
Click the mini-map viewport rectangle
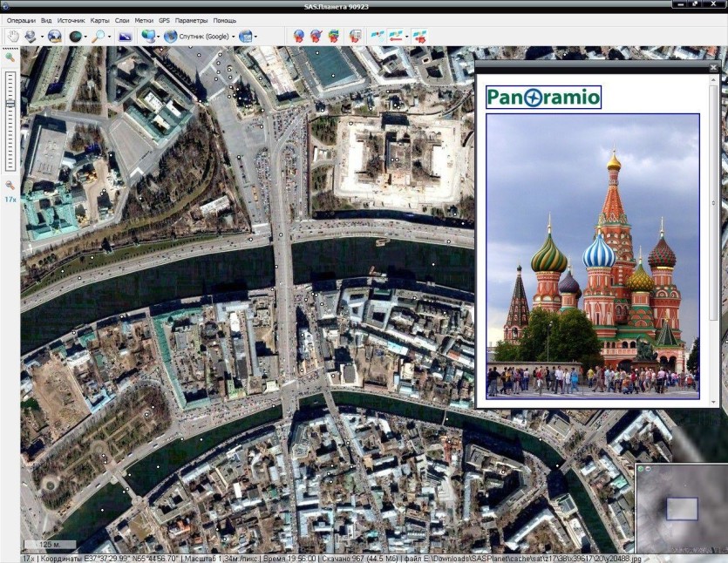[682, 509]
